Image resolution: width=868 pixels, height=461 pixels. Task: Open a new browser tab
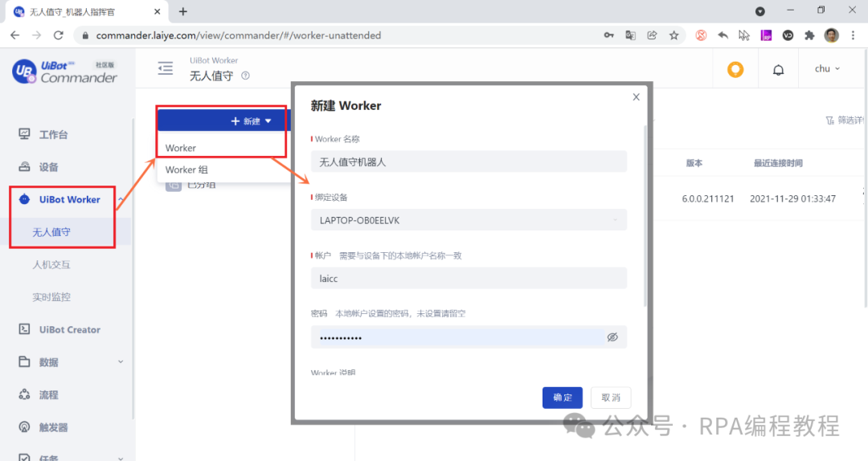(182, 11)
